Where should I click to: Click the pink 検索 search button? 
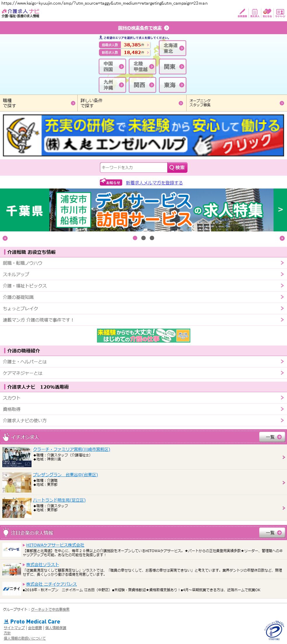(x=177, y=167)
